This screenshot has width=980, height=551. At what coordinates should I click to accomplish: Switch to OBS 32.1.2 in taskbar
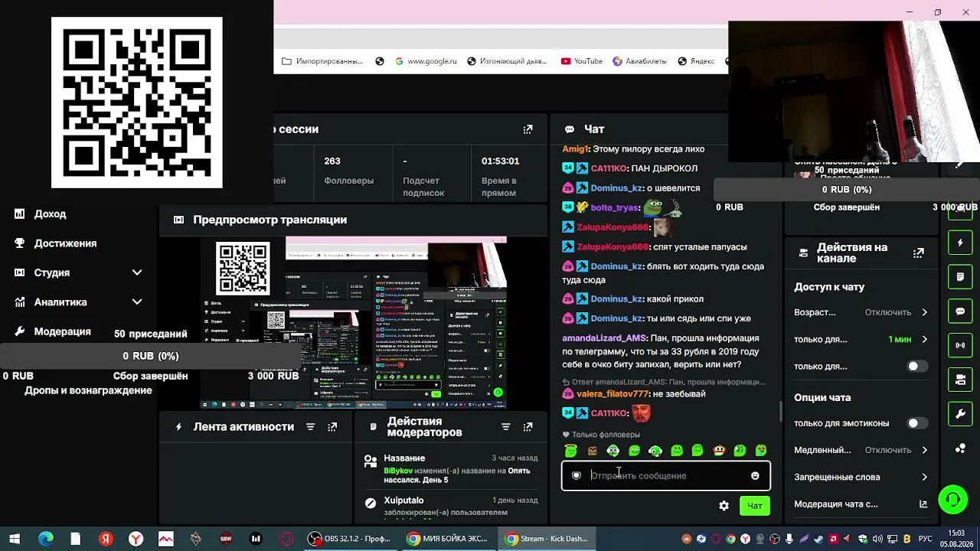[349, 539]
